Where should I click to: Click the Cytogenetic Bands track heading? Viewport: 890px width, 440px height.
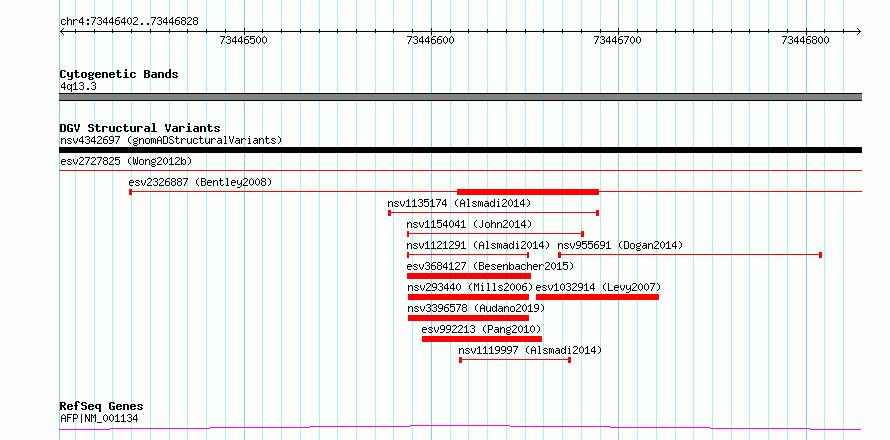click(119, 74)
